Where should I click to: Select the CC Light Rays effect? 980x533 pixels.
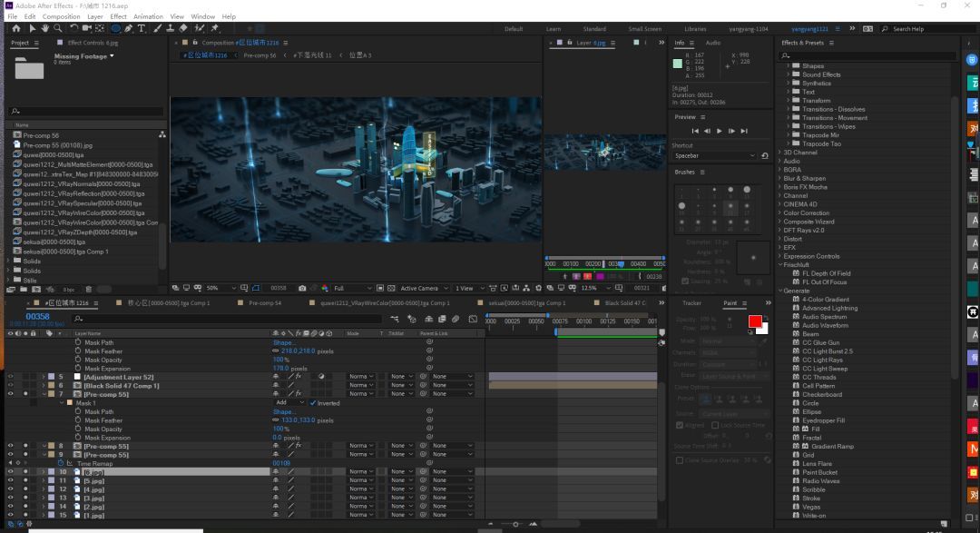(x=822, y=360)
